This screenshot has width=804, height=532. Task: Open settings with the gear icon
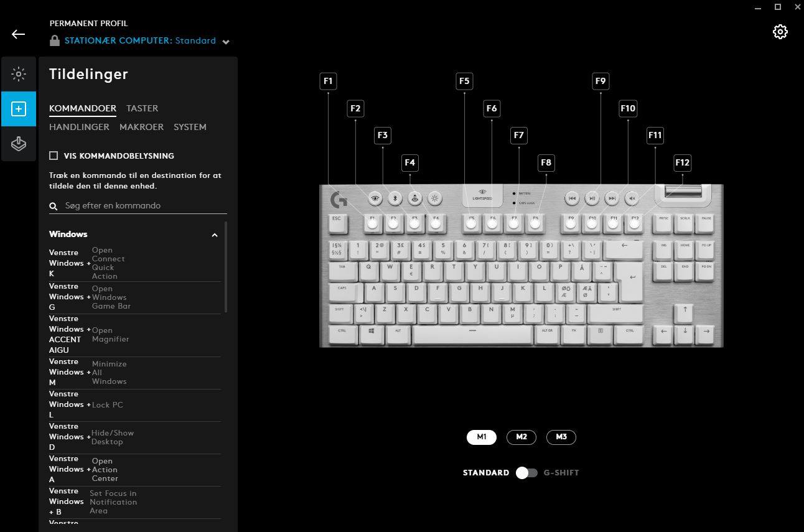pyautogui.click(x=780, y=32)
